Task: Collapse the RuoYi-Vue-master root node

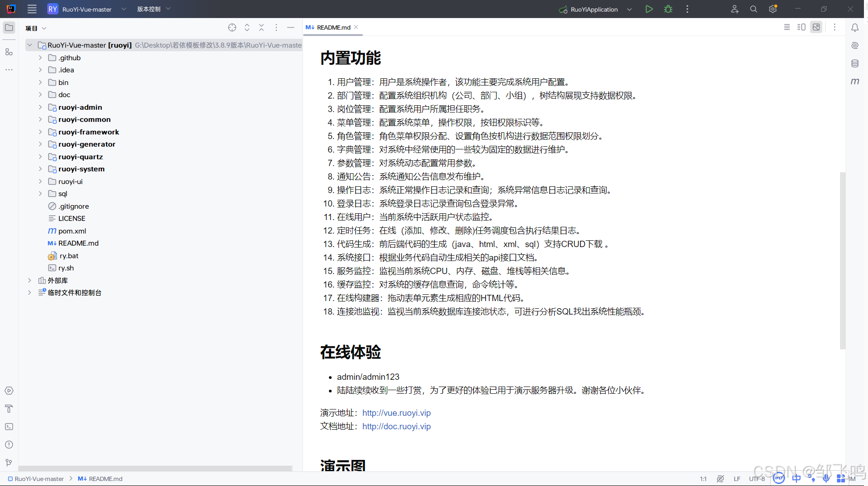Action: [29, 45]
